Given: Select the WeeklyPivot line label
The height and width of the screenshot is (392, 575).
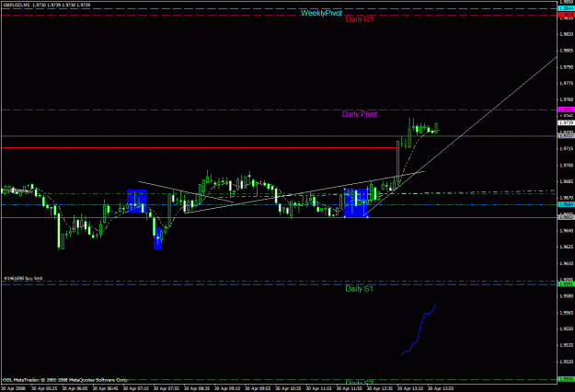Looking at the screenshot, I should point(321,13).
